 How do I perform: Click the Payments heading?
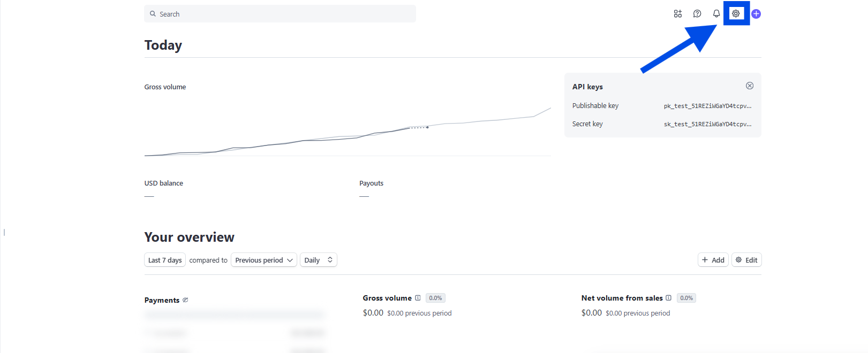(162, 300)
